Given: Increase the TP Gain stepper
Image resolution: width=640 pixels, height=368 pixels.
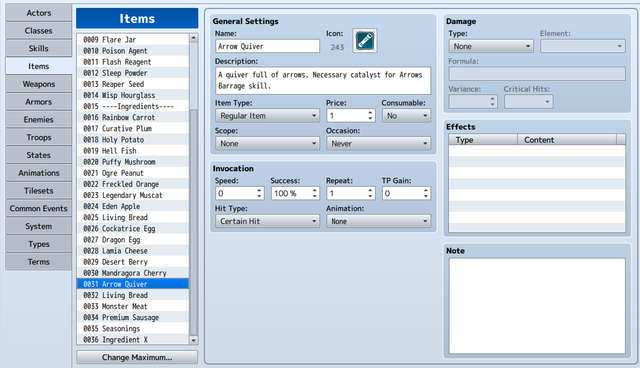Looking at the screenshot, I should (425, 190).
